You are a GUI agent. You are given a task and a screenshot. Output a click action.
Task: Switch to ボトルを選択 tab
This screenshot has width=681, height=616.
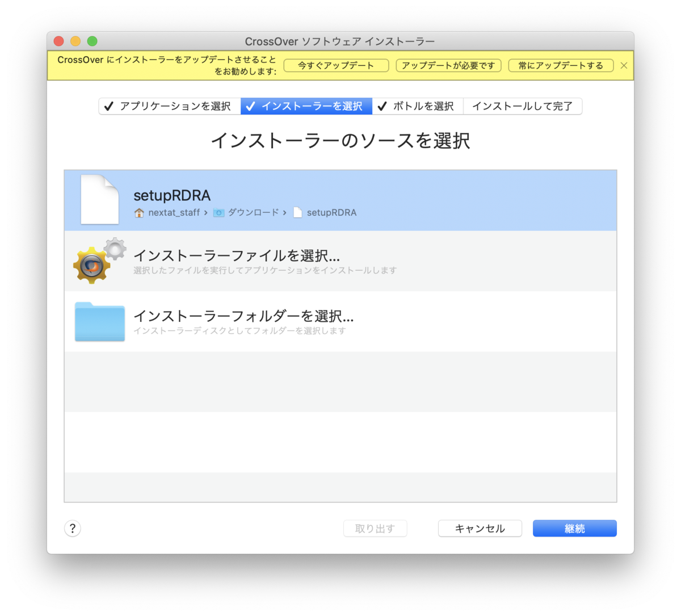[x=418, y=106]
